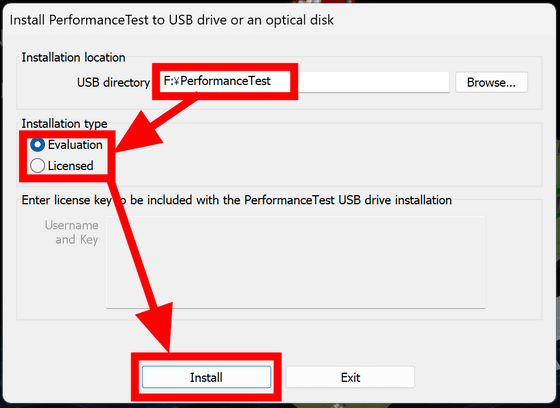Image resolution: width=560 pixels, height=408 pixels.
Task: Click the word 'Evaluation' beside its radio
Action: pyautogui.click(x=75, y=145)
